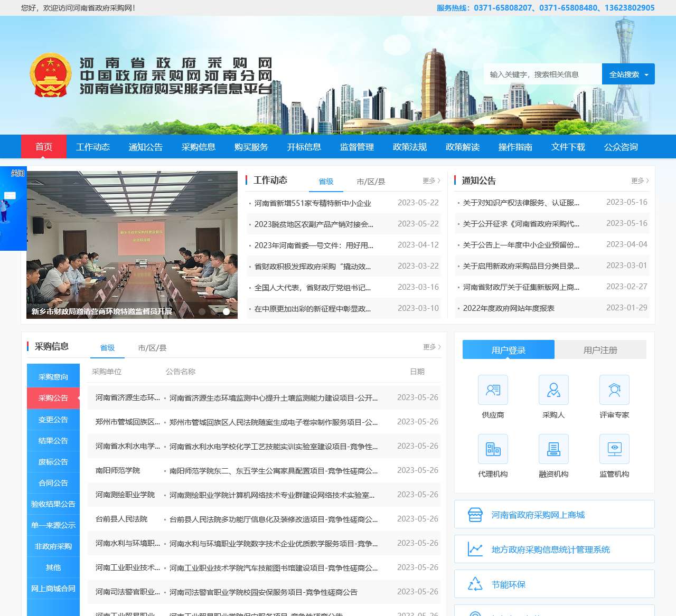The width and height of the screenshot is (676, 616).
Task: Expand 更多 in the 采购信息 section
Action: click(x=432, y=347)
